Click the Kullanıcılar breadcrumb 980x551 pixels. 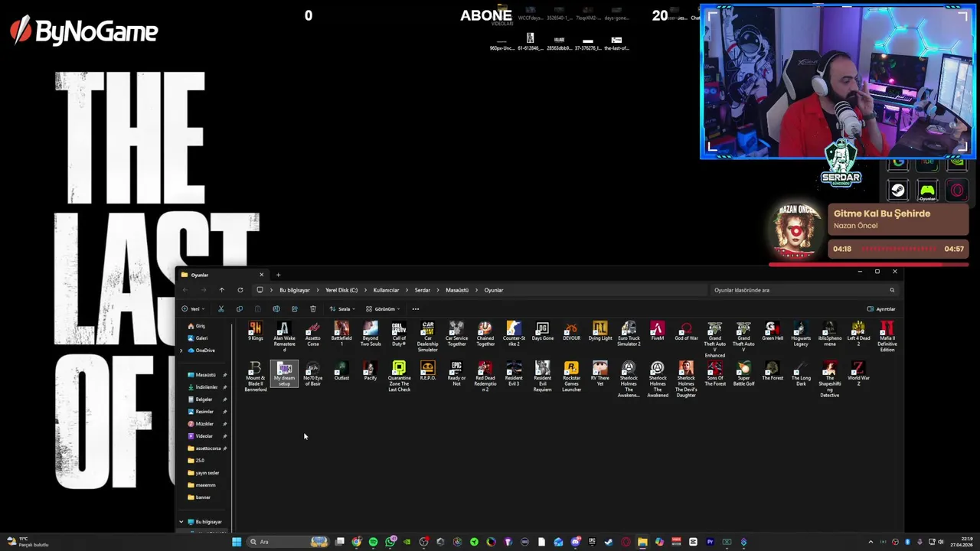(386, 290)
